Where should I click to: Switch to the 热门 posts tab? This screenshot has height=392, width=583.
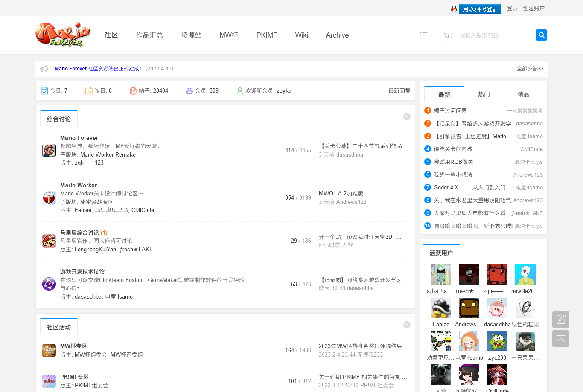coord(484,94)
